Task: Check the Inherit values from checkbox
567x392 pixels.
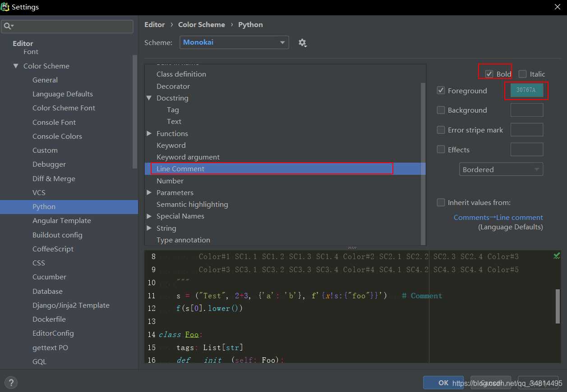Action: point(441,202)
